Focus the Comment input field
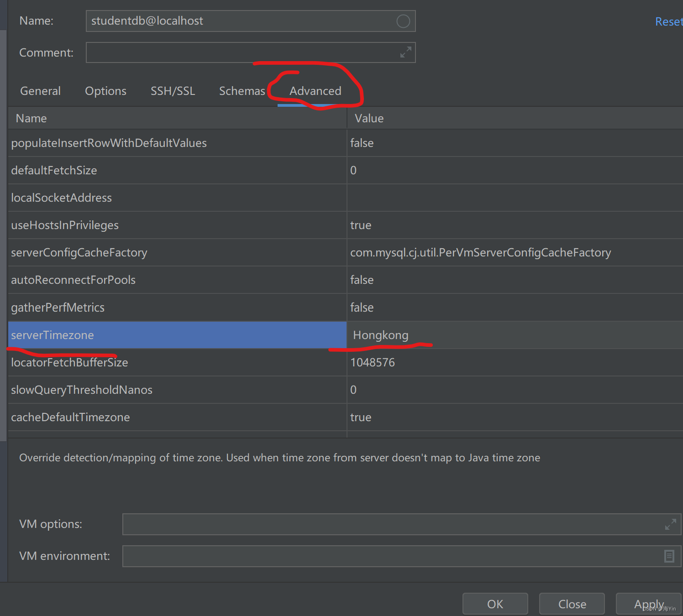The width and height of the screenshot is (683, 616). [250, 52]
